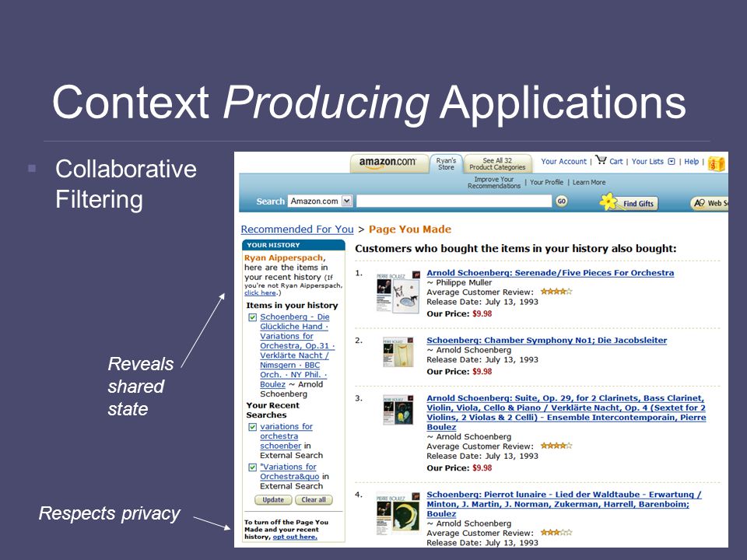
Task: Click the round GO search button
Action: (x=562, y=201)
